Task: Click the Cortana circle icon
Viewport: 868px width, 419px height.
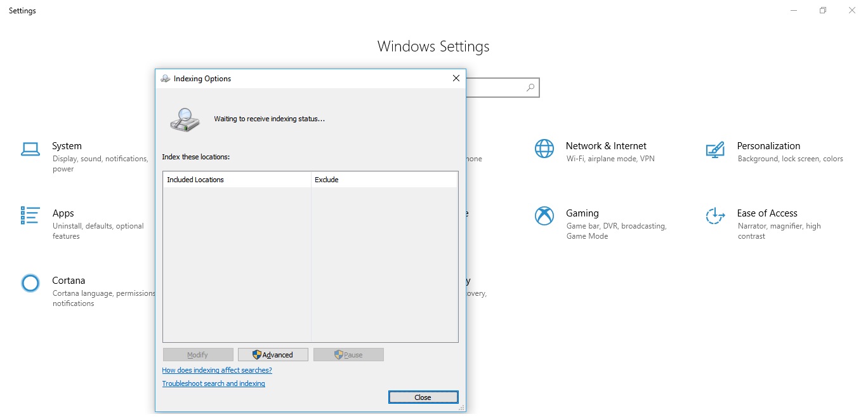Action: point(30,283)
